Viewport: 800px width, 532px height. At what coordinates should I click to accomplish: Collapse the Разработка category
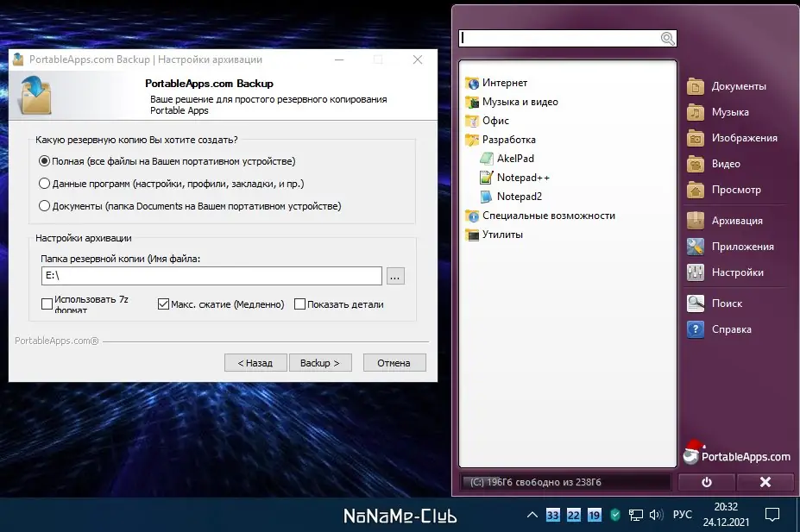[x=501, y=140]
